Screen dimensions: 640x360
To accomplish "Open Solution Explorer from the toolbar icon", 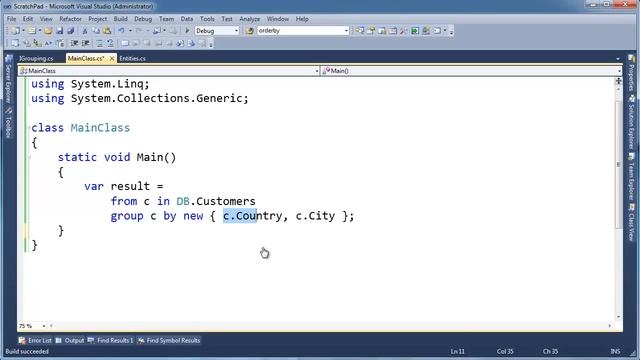I will point(360,31).
